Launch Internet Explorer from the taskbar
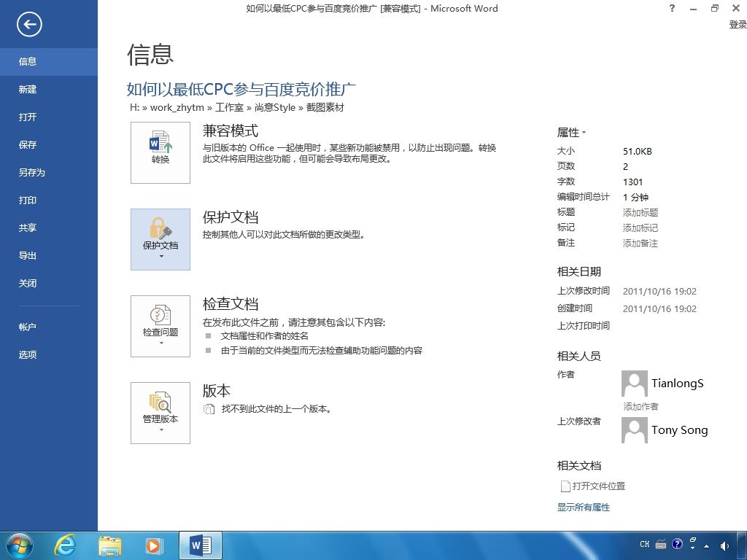 [x=65, y=545]
